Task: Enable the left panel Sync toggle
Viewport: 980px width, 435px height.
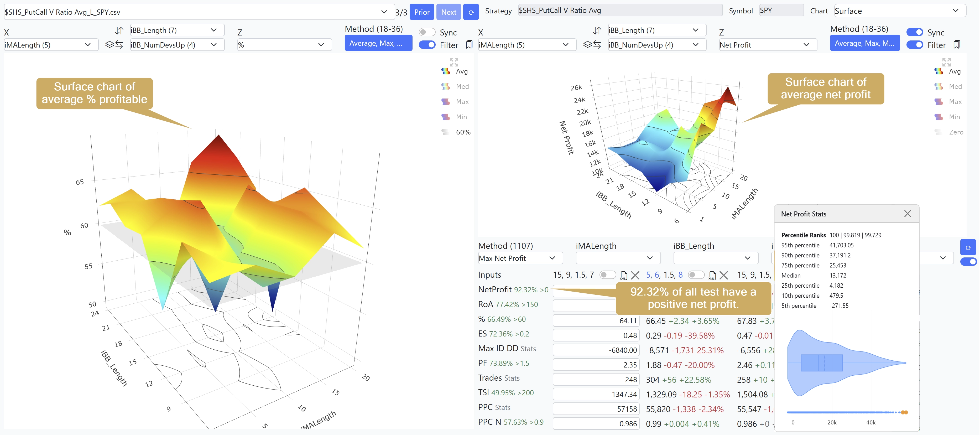Action: [427, 32]
